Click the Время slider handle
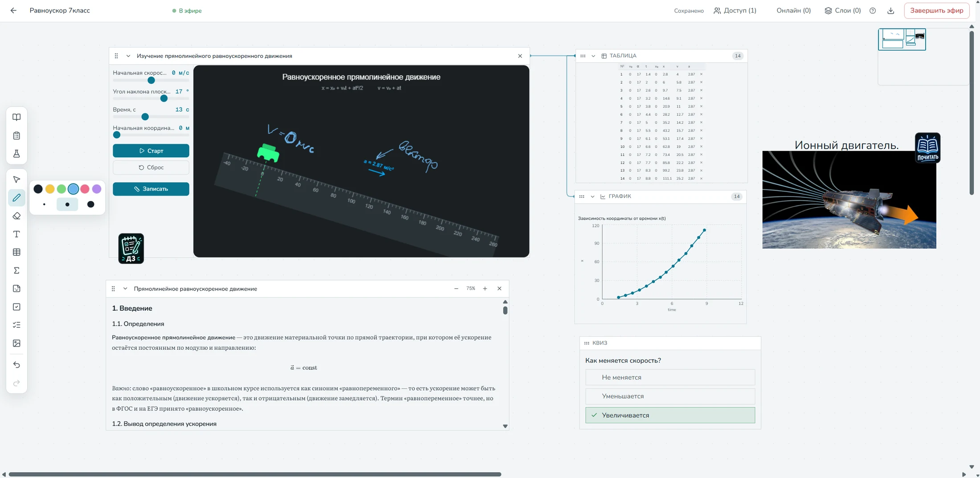This screenshot has width=980, height=478. click(x=145, y=117)
